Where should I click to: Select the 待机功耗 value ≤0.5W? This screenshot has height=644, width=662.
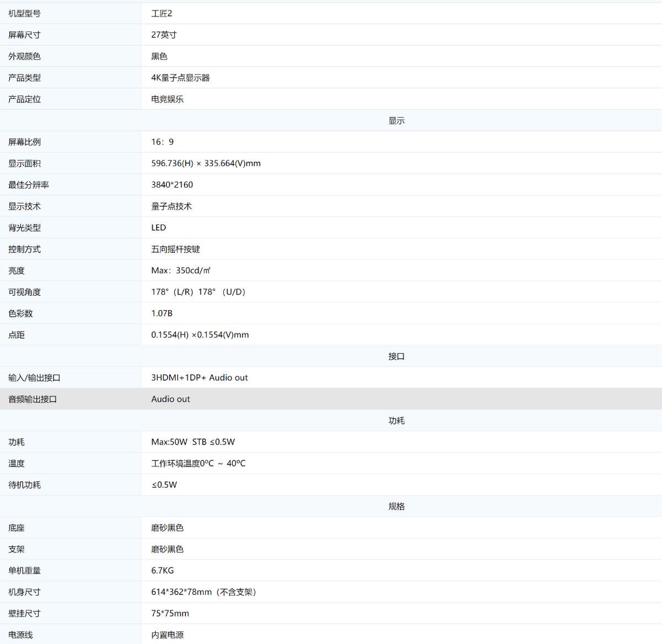pos(164,485)
